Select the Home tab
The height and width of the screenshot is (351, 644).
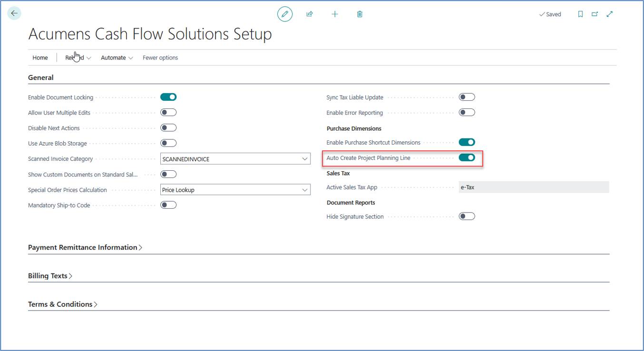tap(40, 58)
